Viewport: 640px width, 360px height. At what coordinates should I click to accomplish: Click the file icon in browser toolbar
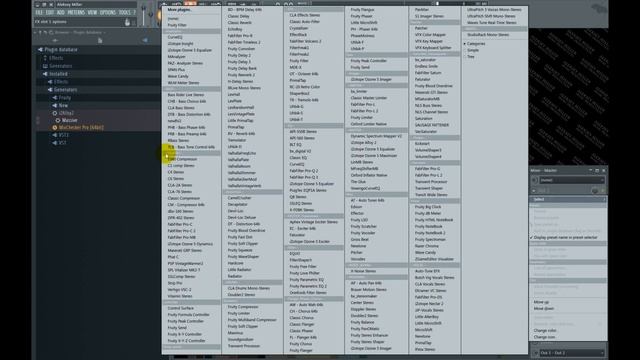[100, 40]
